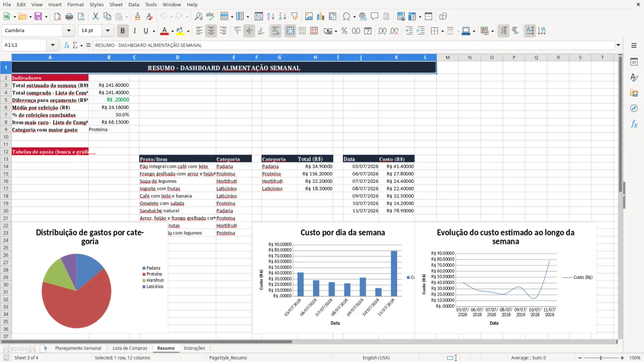Insert a pivot table
This screenshot has width=644, height=362.
[332, 17]
